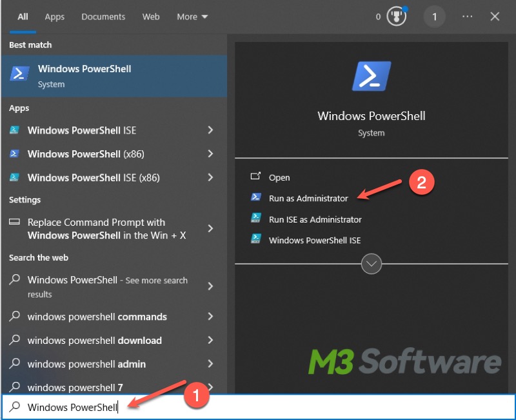Click the Windows PowerShell ISE (x86) app icon

click(x=14, y=177)
